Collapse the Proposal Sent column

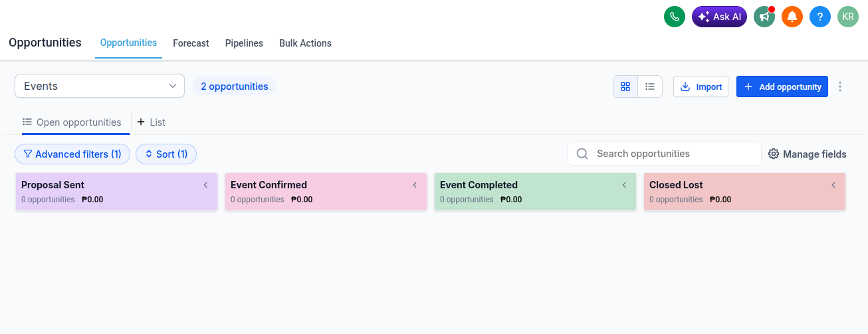(x=205, y=185)
